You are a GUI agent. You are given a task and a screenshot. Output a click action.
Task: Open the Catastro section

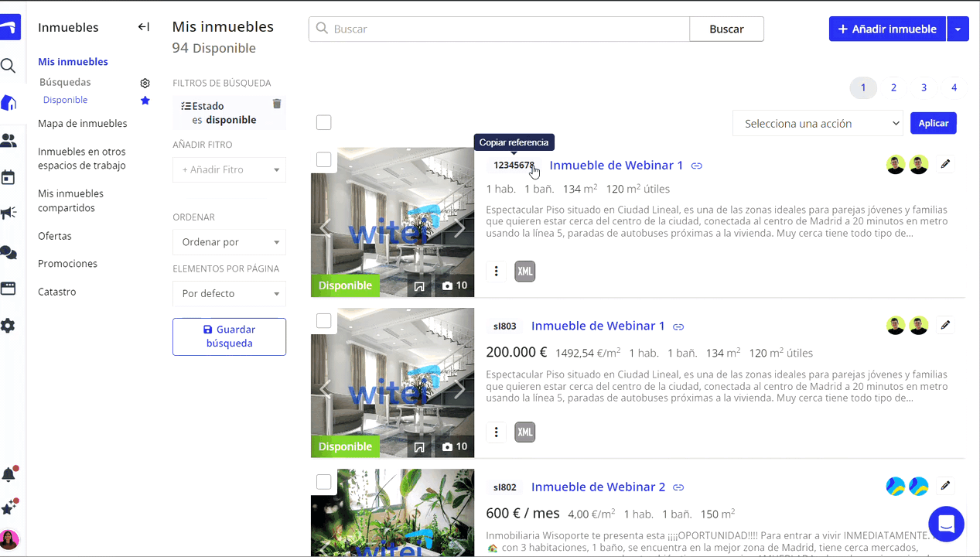pos(57,292)
